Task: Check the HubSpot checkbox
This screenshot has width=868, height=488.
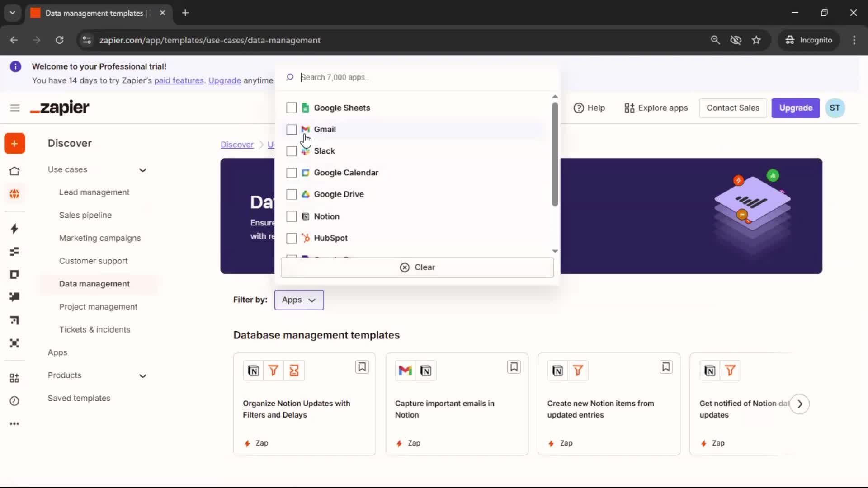Action: click(292, 238)
